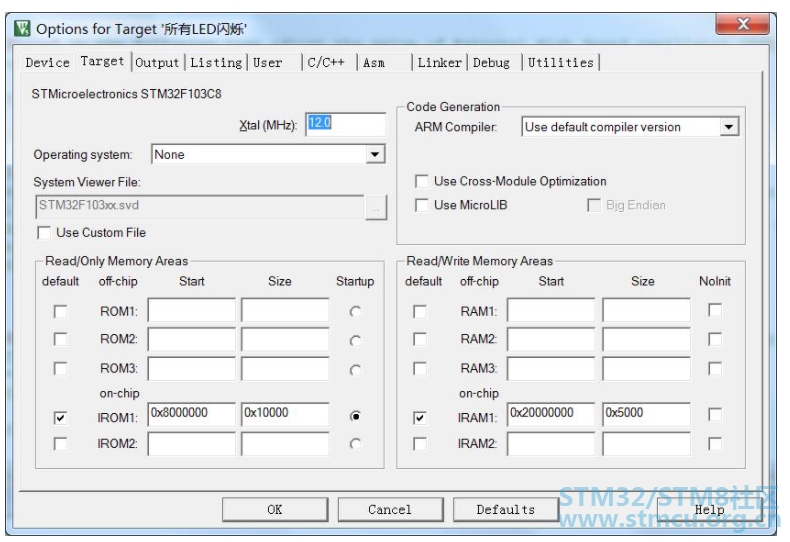Enable NoInit for RAM3
The image size is (790, 542).
714,369
